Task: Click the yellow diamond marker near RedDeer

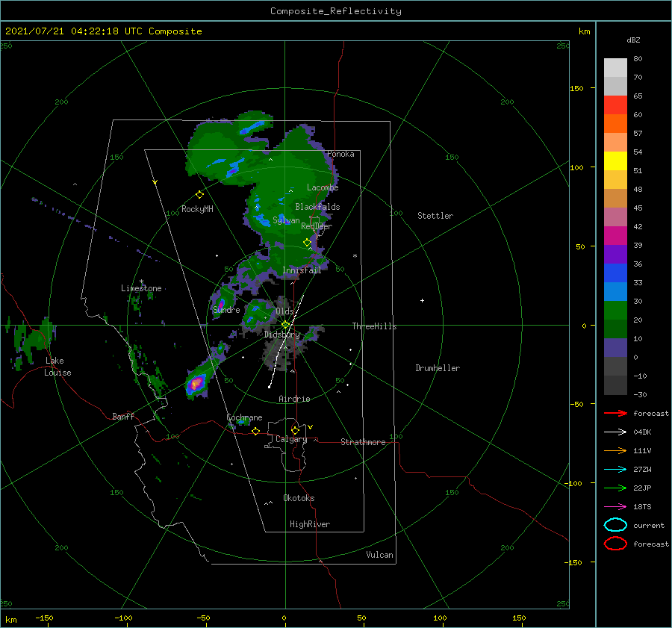Action: [307, 243]
